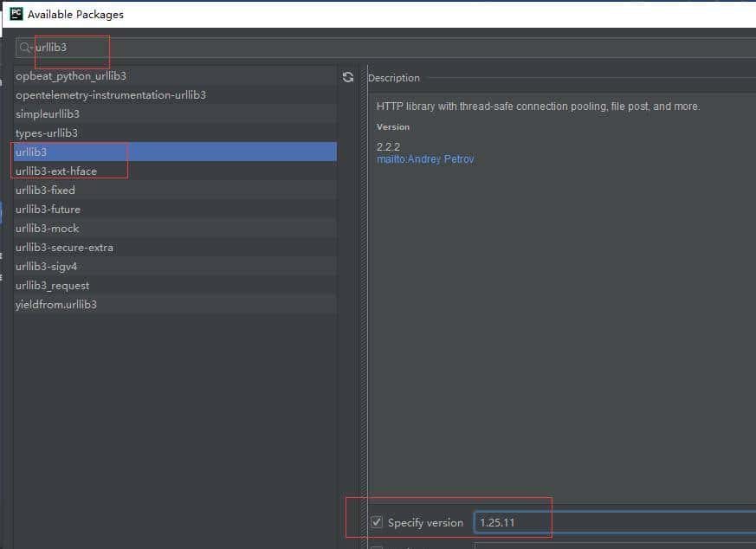This screenshot has width=756, height=549.
Task: Click the urllib3-fixed package entry
Action: [45, 191]
